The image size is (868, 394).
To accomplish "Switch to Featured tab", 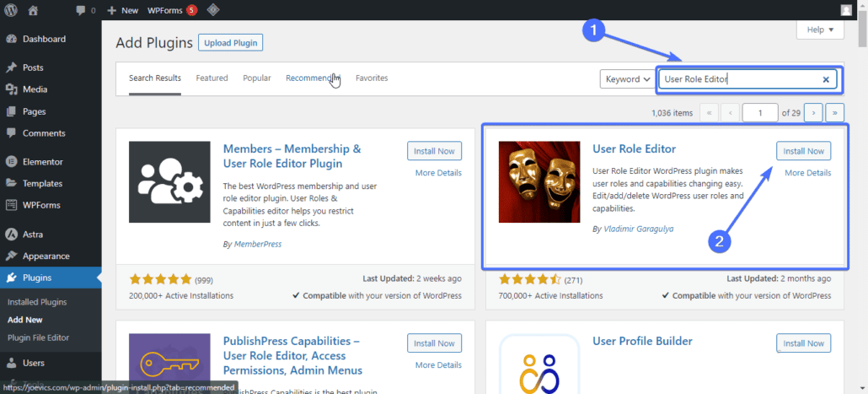I will coord(212,78).
